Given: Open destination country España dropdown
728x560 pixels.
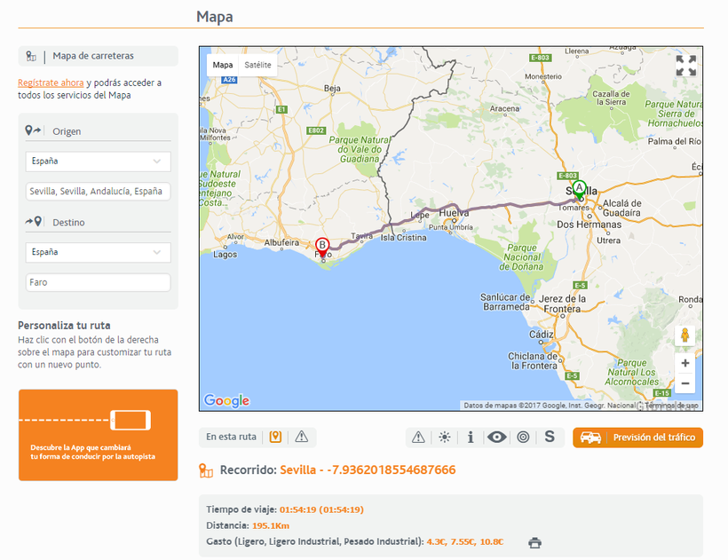Looking at the screenshot, I should click(98, 252).
